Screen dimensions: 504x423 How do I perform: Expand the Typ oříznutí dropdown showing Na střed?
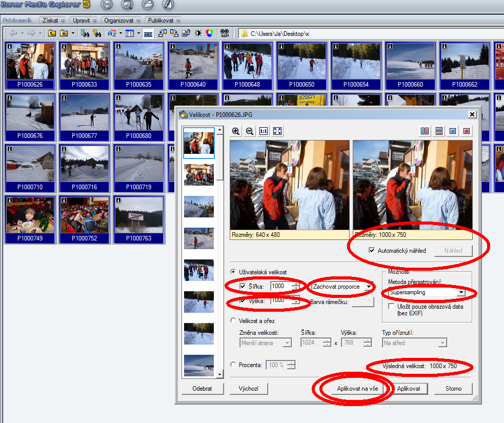(x=442, y=342)
